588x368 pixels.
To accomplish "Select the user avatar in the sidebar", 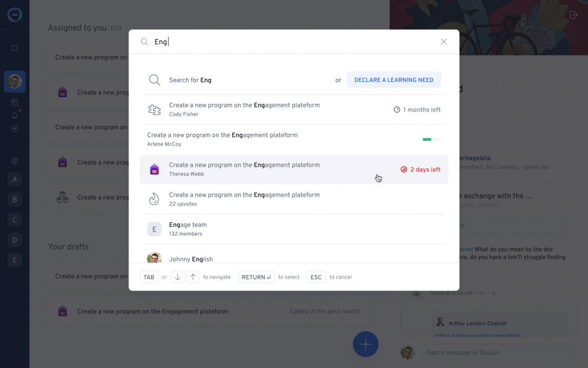I will pyautogui.click(x=15, y=82).
